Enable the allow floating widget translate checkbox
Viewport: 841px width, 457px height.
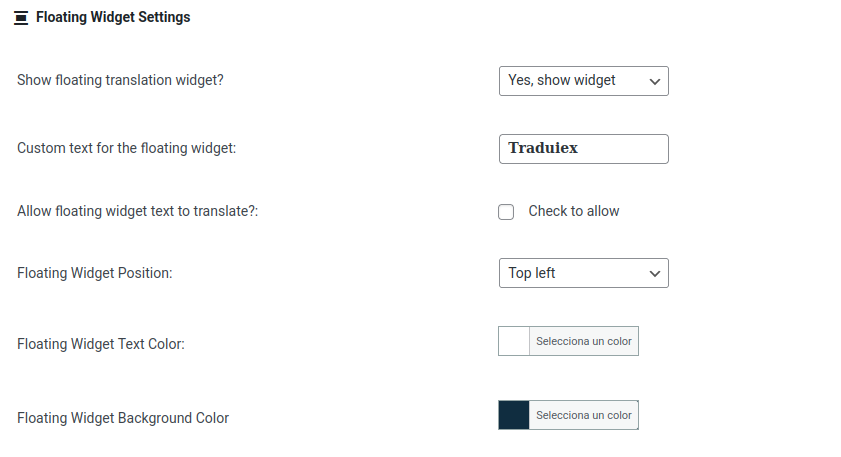click(506, 212)
